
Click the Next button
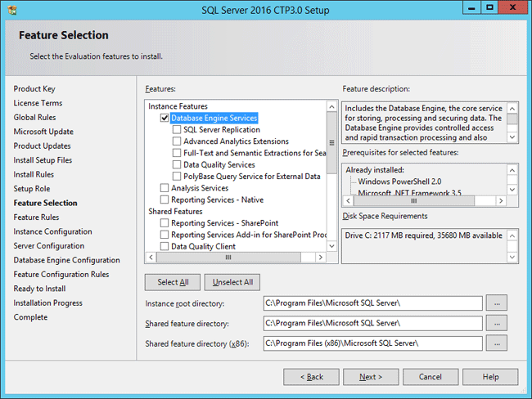point(370,377)
